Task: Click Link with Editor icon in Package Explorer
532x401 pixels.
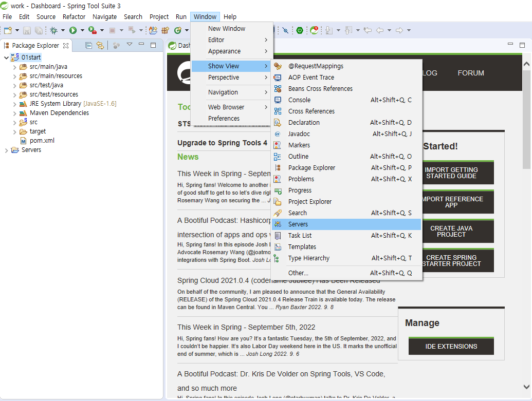Action: click(100, 45)
